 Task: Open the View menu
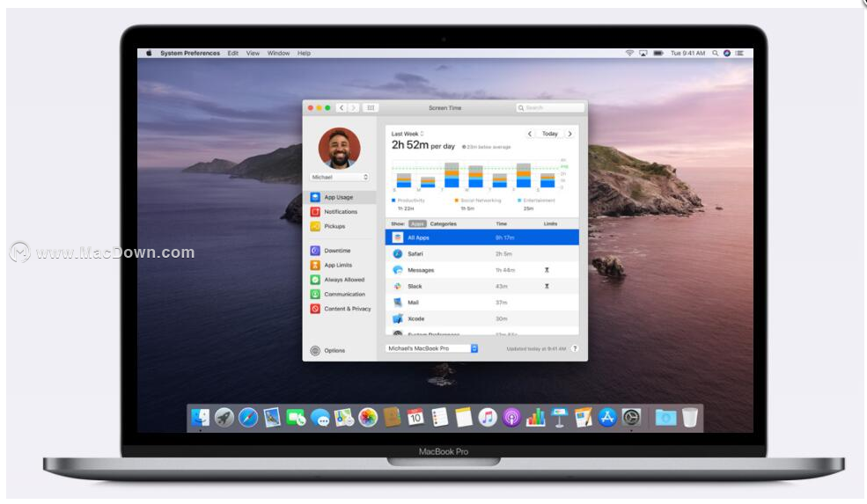[x=253, y=53]
